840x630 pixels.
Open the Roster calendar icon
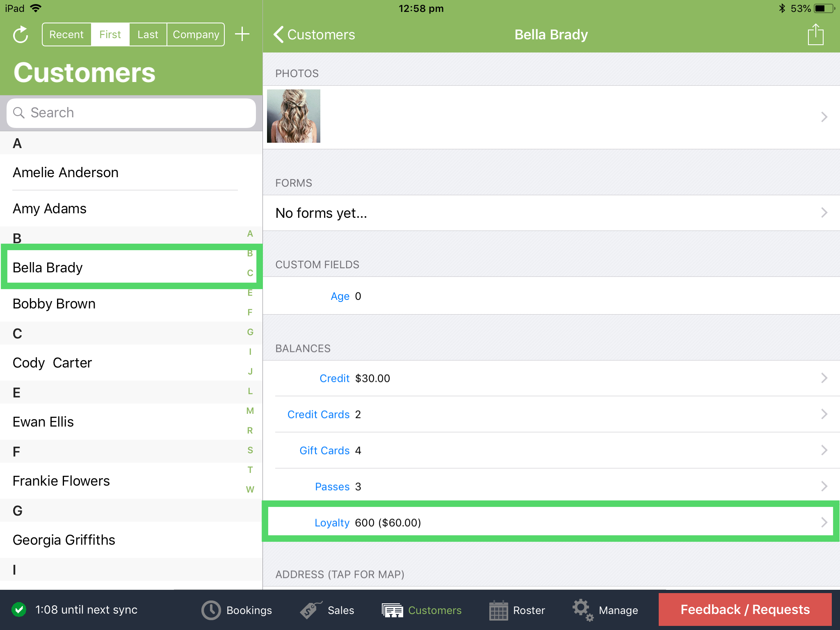(498, 610)
